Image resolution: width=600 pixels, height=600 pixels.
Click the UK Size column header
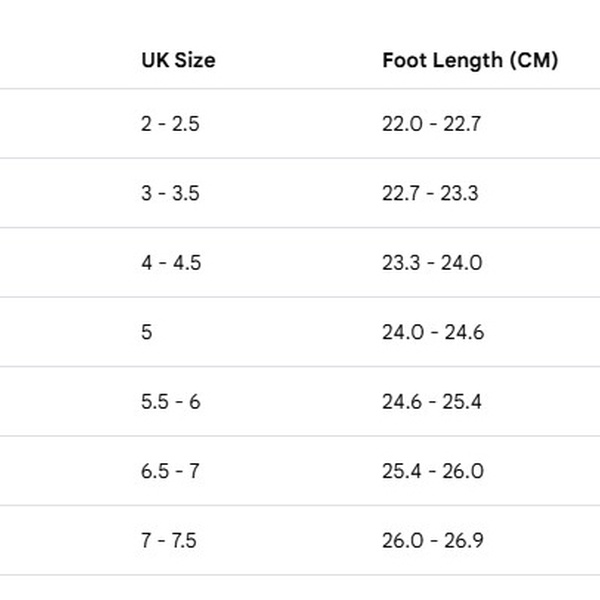[x=178, y=60]
